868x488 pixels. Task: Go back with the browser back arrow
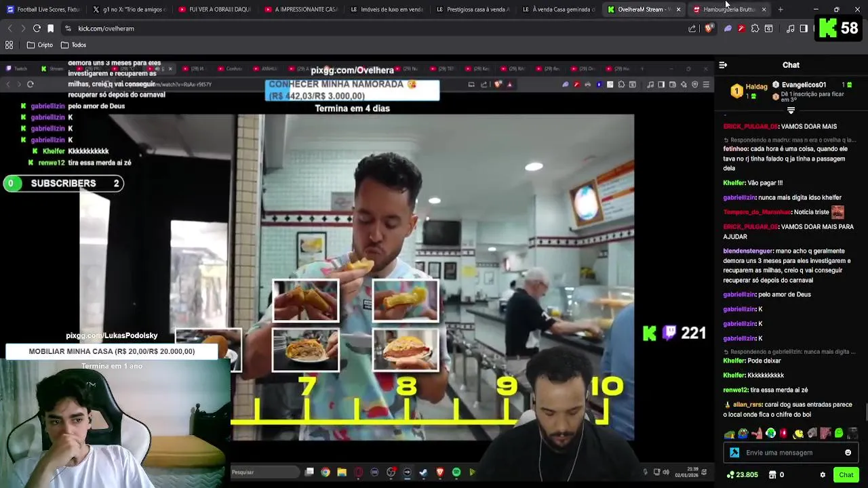click(9, 28)
